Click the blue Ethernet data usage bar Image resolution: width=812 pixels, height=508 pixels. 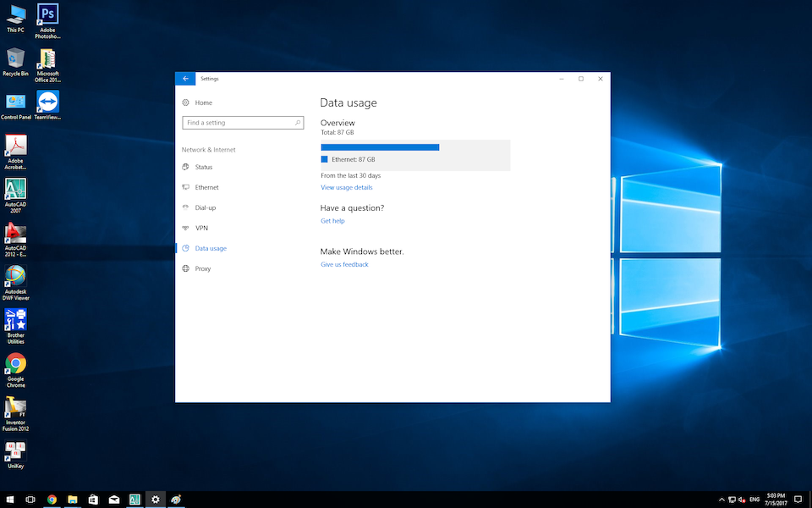click(380, 147)
